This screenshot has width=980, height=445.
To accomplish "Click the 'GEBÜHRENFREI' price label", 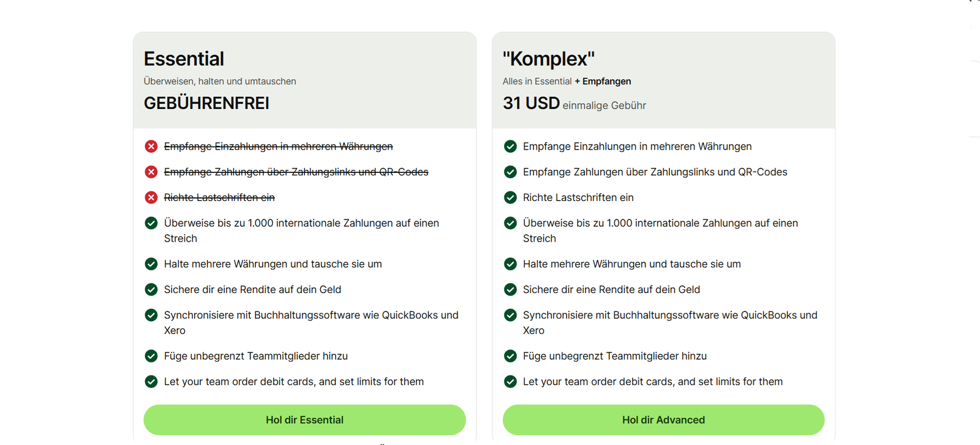I will coord(206,104).
